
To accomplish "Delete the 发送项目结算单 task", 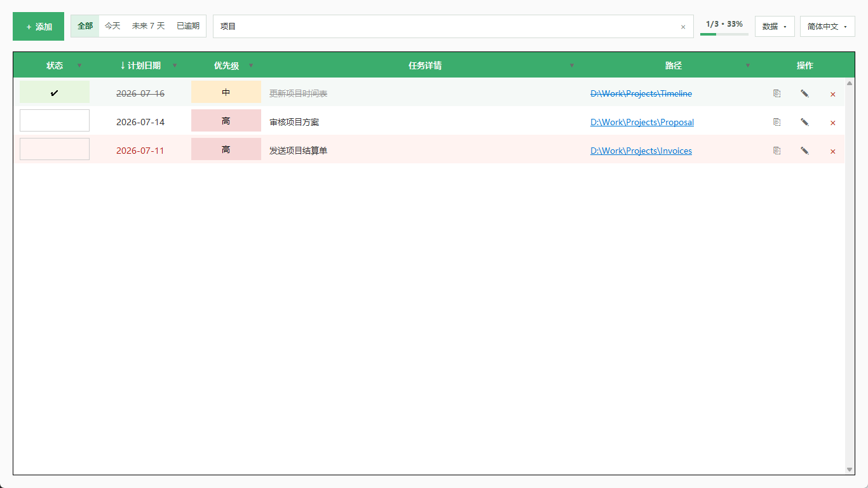I will [x=832, y=151].
